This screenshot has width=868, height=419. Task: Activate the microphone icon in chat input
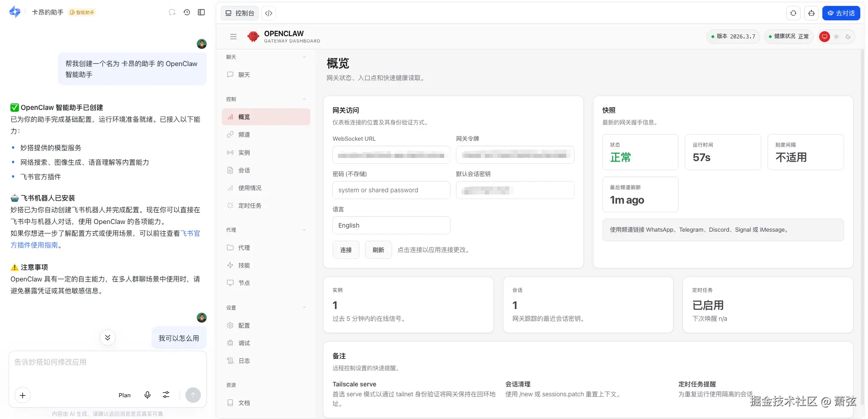click(x=147, y=395)
